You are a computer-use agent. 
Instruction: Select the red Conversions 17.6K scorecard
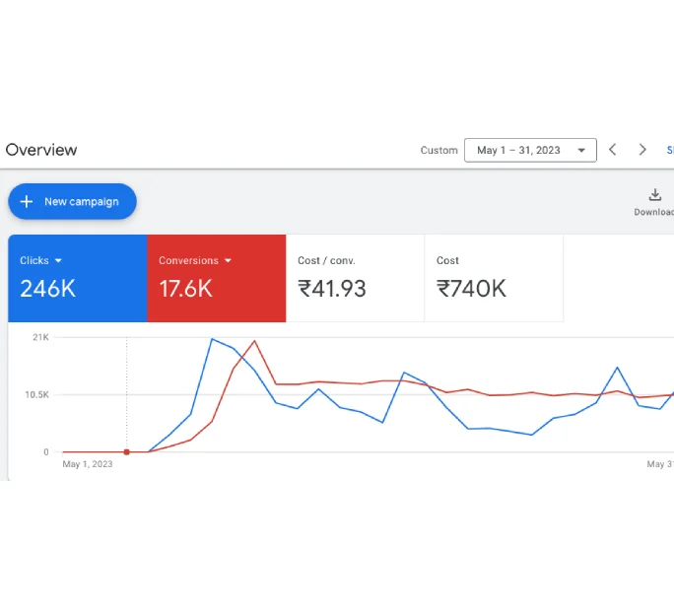pyautogui.click(x=217, y=278)
